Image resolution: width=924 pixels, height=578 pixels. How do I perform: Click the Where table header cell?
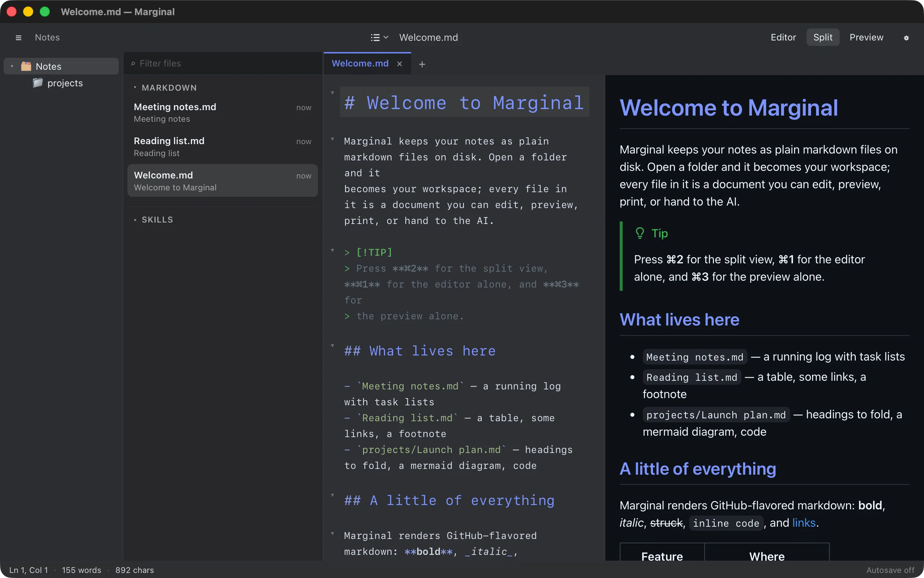tap(767, 553)
